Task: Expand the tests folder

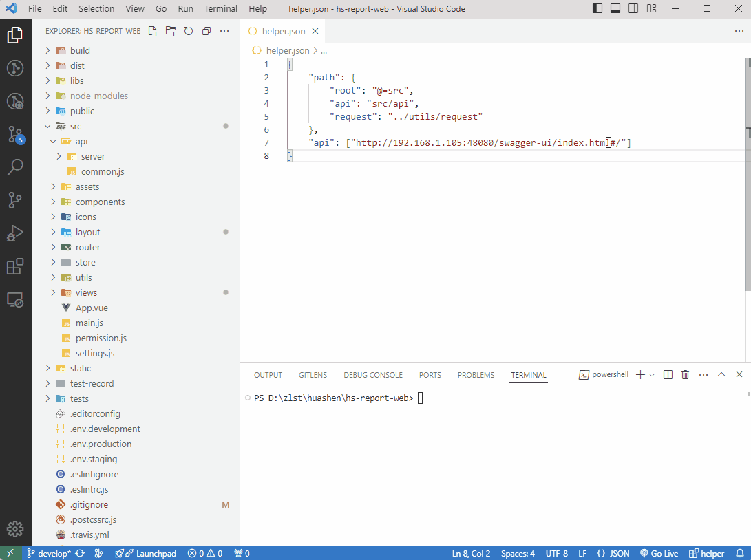Action: coord(136,399)
